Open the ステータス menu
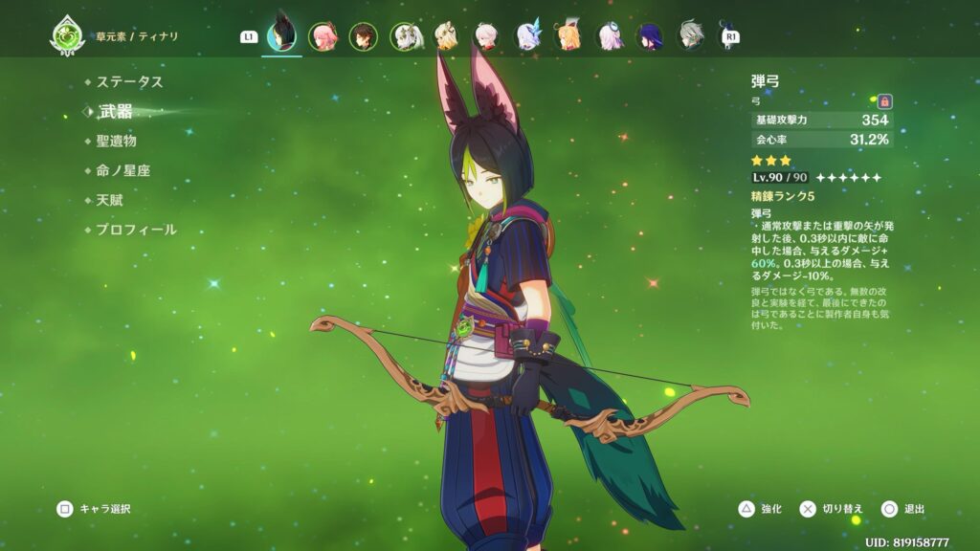The height and width of the screenshot is (551, 980). coord(129,82)
